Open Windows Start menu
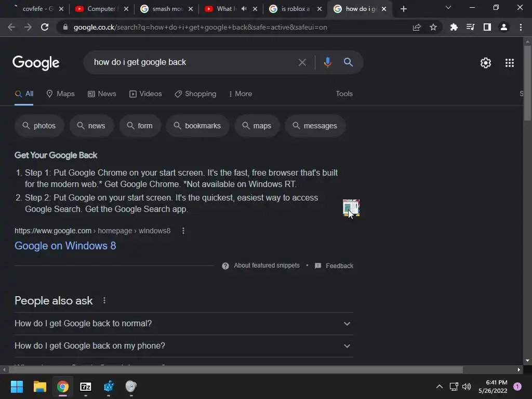532x399 pixels. point(17,387)
